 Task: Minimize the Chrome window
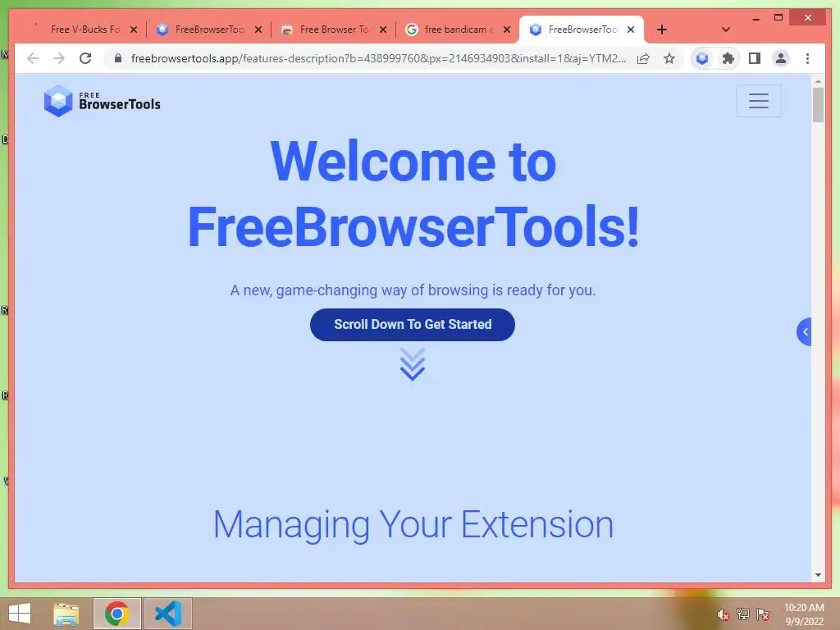(x=756, y=18)
